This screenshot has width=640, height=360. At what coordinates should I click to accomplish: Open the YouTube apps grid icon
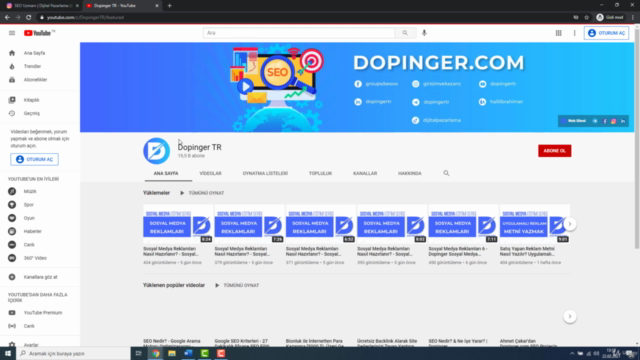pos(558,33)
